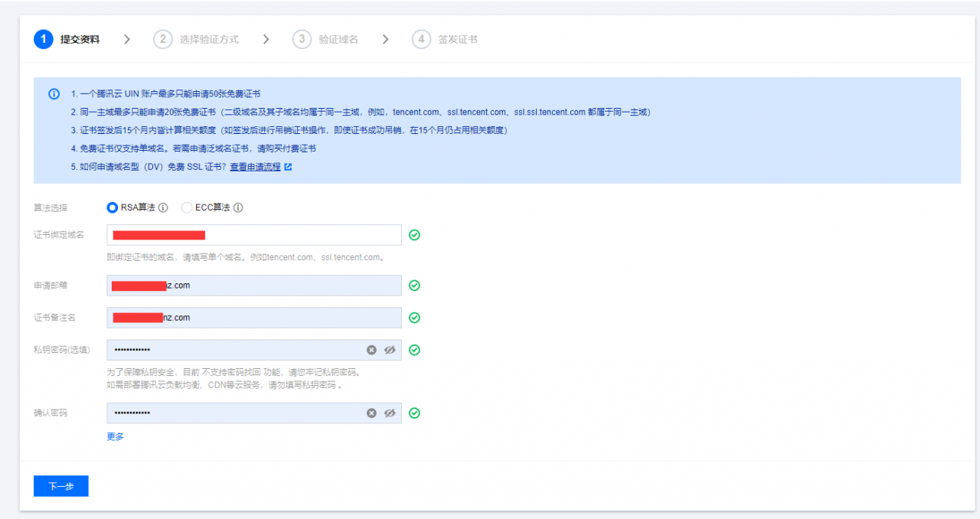Expand the 更多 section
Viewport: 980px width, 519px height.
(x=115, y=436)
